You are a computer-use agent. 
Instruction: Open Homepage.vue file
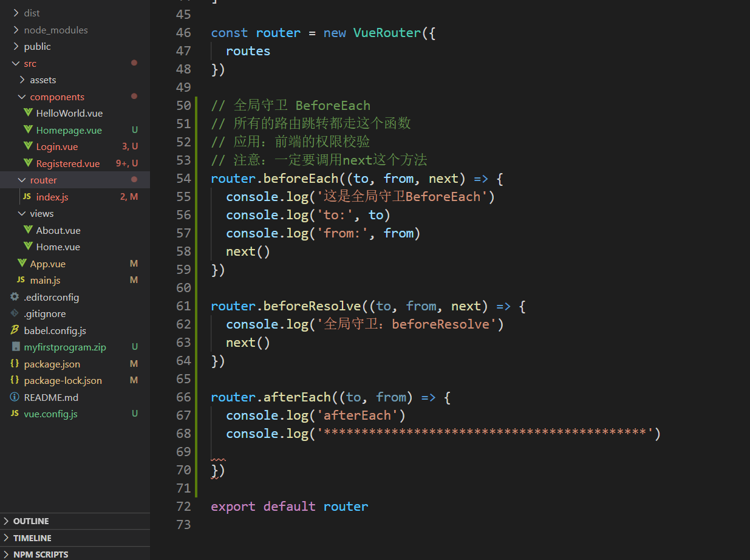69,130
